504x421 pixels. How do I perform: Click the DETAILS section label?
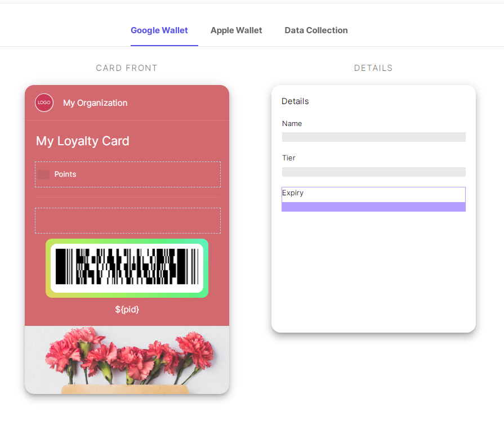tap(373, 68)
